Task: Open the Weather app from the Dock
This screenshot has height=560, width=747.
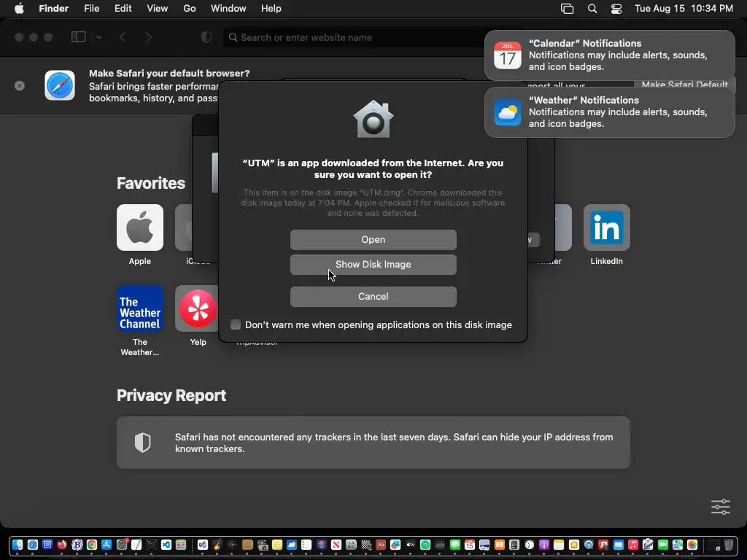Action: 292,545
